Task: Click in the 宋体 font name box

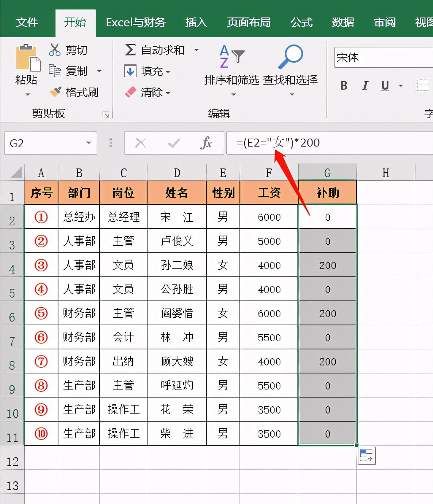Action: (384, 58)
